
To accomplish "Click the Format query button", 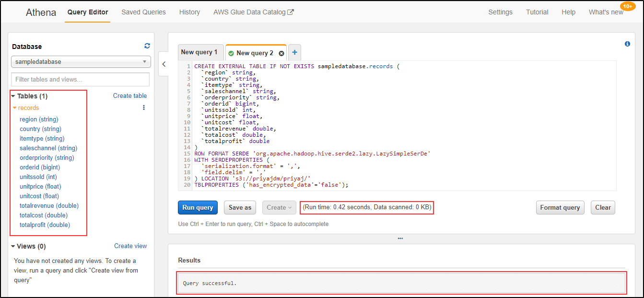I will tap(560, 207).
